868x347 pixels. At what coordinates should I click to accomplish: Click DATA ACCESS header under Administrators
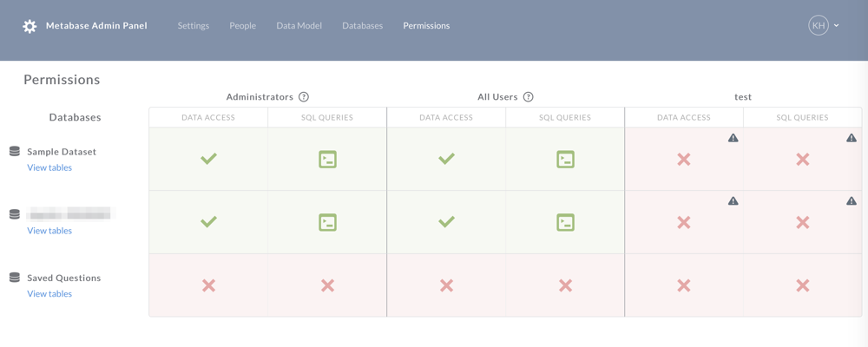(x=208, y=117)
